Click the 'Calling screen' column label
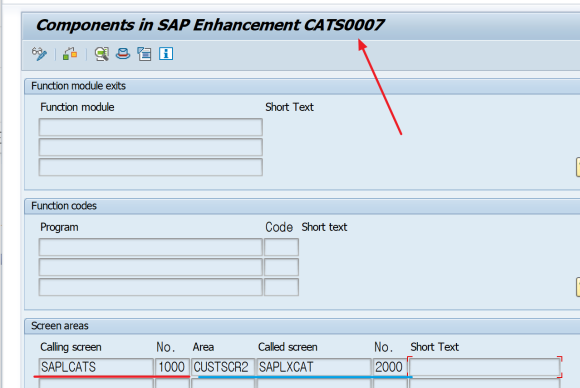The height and width of the screenshot is (388, 580). 71,347
